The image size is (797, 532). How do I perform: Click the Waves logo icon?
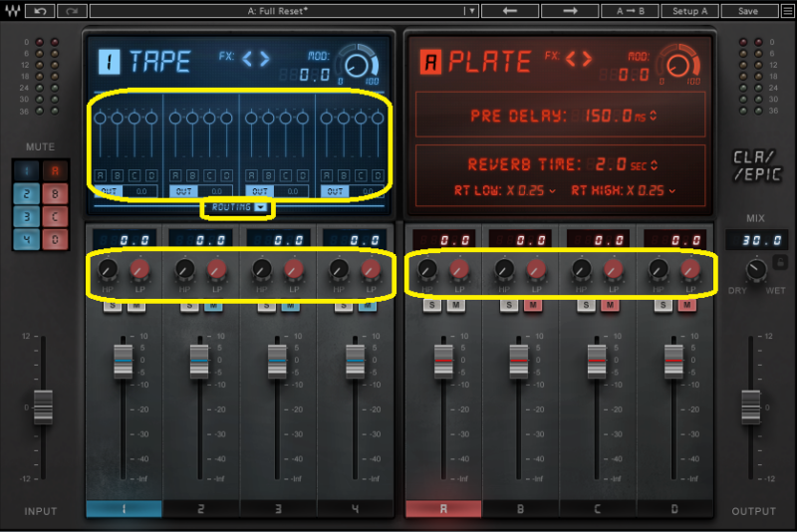tap(11, 11)
